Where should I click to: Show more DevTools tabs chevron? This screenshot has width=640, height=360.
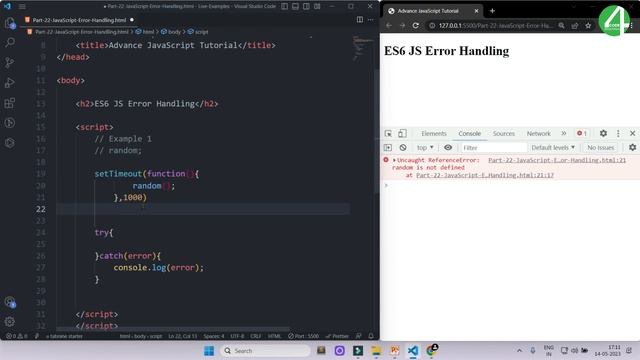[x=564, y=133]
